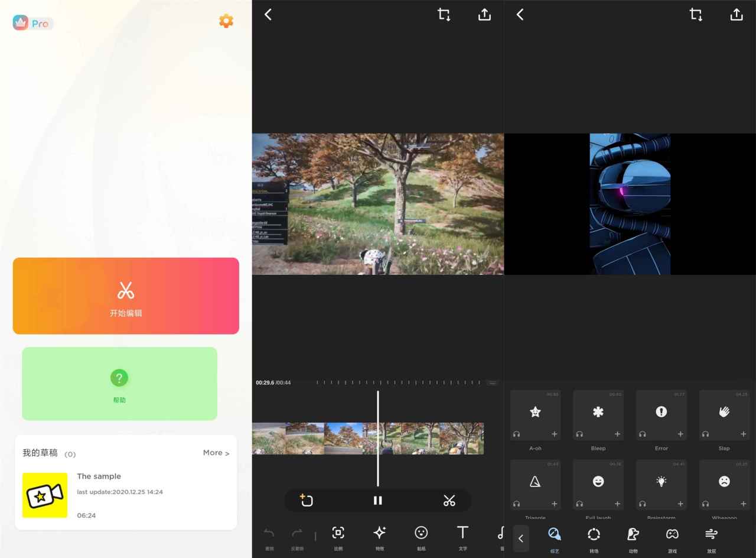756x558 pixels.
Task: Add the Error sound with plus icon
Action: tap(680, 434)
